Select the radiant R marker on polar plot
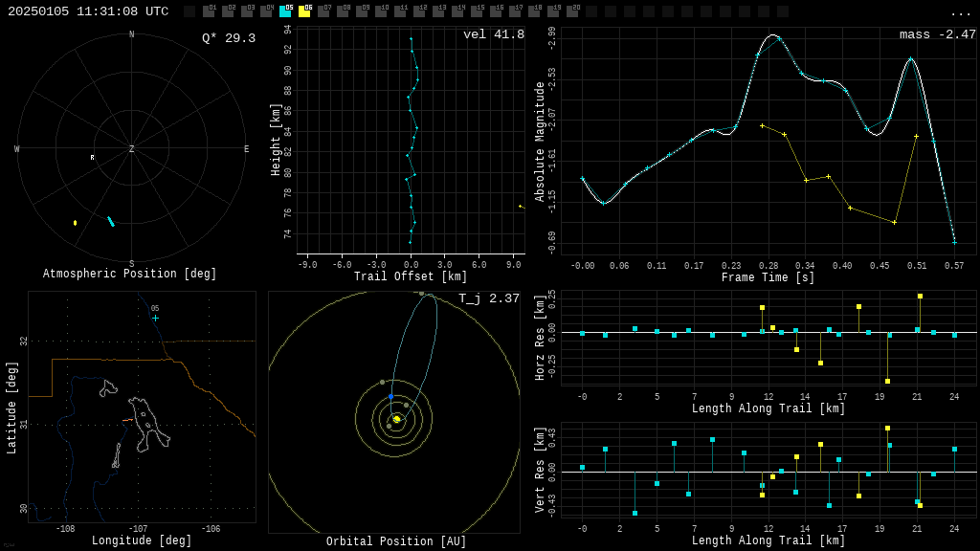The image size is (980, 551). [93, 158]
